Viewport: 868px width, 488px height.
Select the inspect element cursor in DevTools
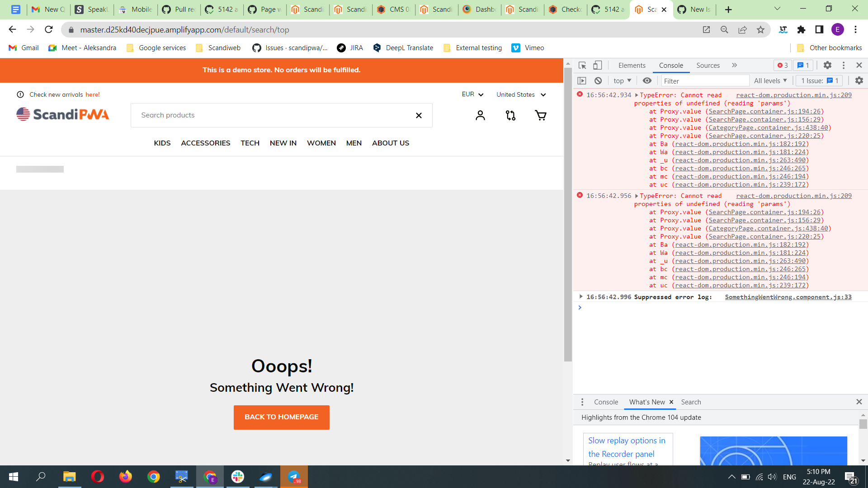[583, 65]
